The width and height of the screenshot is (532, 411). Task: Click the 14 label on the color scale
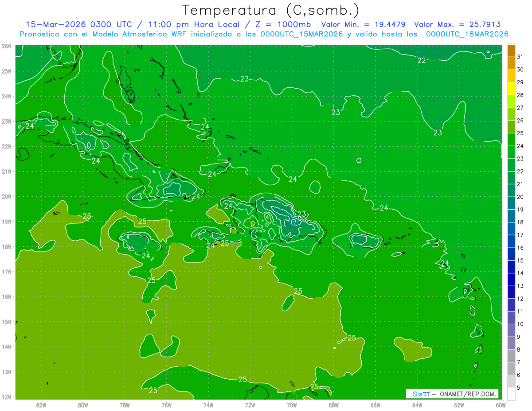point(520,273)
